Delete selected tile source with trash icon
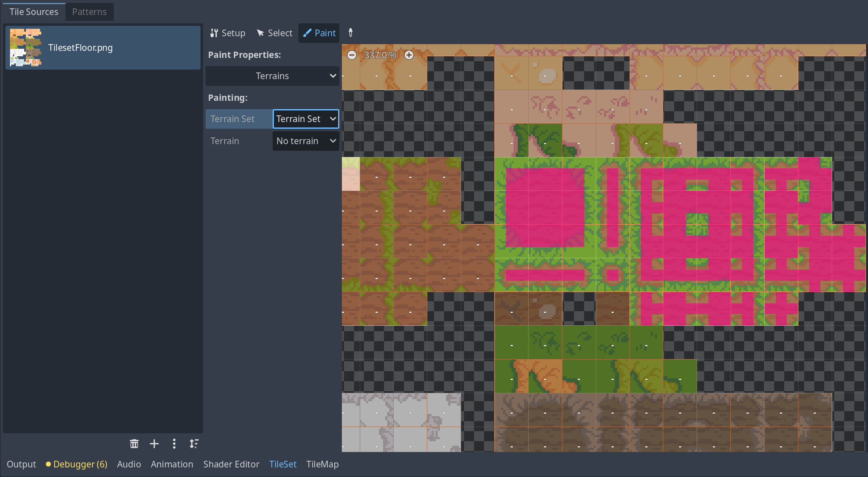Viewport: 868px width, 477px height. click(x=134, y=444)
